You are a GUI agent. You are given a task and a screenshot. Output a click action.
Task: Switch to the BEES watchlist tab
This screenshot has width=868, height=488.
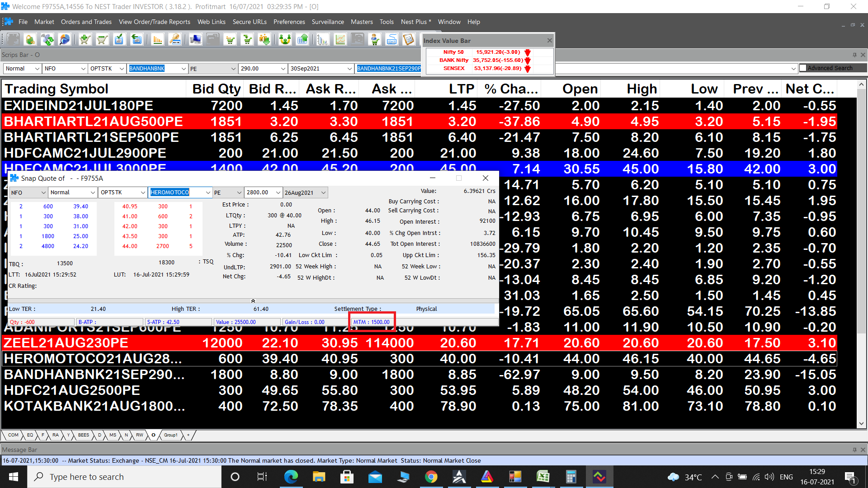[84, 435]
